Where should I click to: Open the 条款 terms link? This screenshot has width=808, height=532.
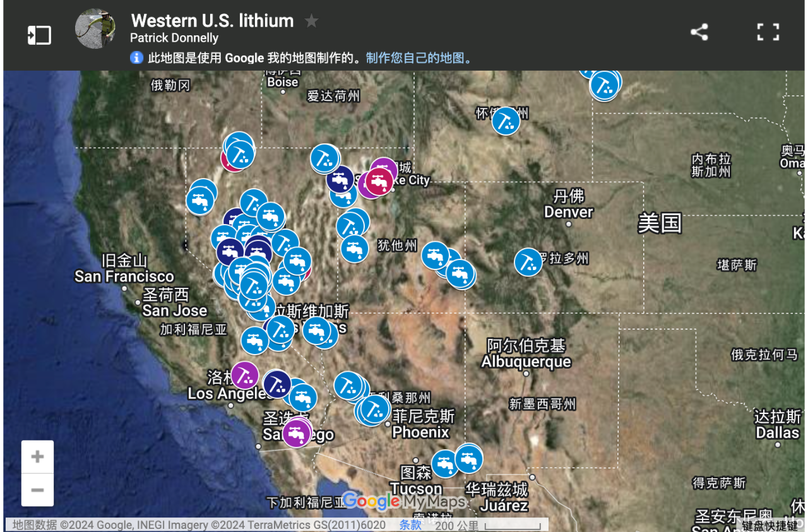pyautogui.click(x=410, y=525)
